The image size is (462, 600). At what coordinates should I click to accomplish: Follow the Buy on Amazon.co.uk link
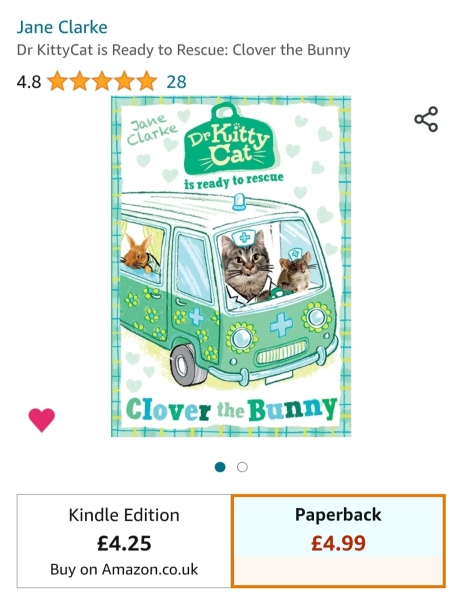(x=124, y=569)
